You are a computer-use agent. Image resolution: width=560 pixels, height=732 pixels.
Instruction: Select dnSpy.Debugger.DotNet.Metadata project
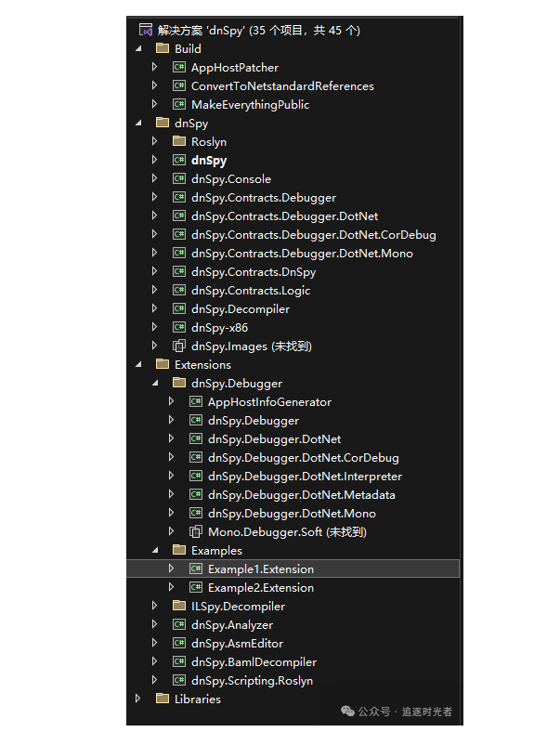(x=302, y=495)
